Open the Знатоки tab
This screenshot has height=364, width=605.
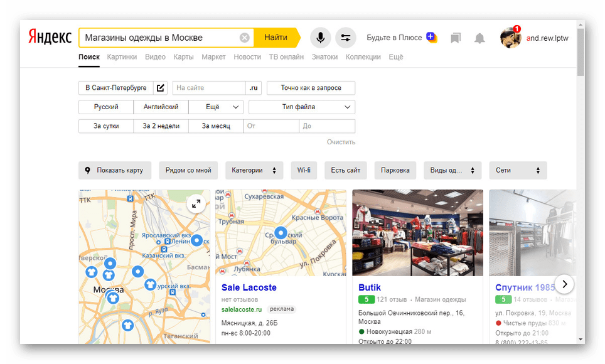click(x=324, y=56)
